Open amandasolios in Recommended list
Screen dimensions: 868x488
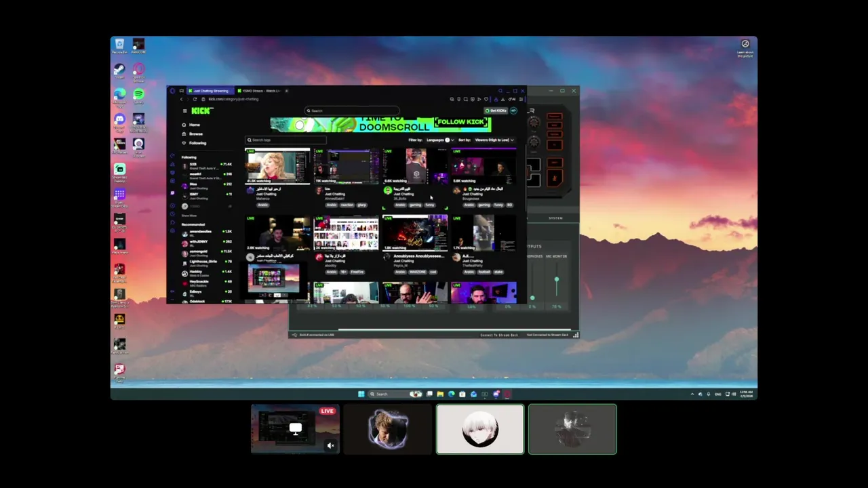[x=207, y=232]
